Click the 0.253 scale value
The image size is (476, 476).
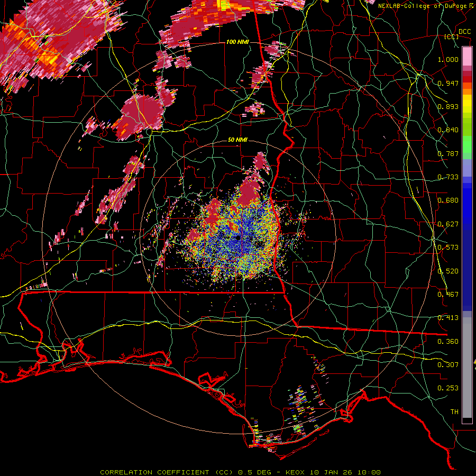point(448,388)
